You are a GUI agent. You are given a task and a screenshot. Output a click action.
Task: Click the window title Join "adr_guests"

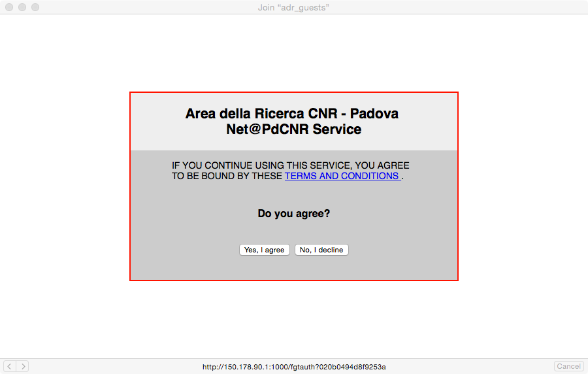[x=293, y=7]
